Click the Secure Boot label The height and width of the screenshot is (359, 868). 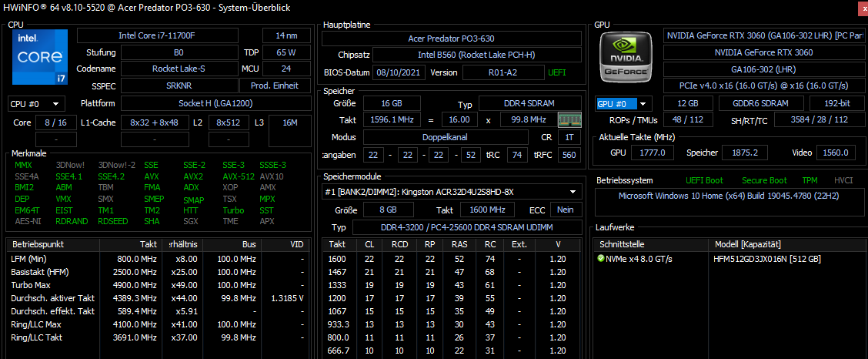click(764, 180)
